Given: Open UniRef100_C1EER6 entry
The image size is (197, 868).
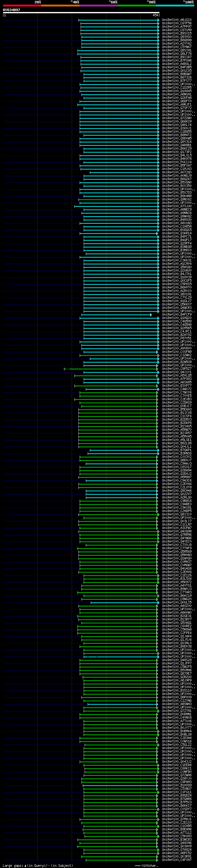Looking at the screenshot, I should [x=177, y=765].
